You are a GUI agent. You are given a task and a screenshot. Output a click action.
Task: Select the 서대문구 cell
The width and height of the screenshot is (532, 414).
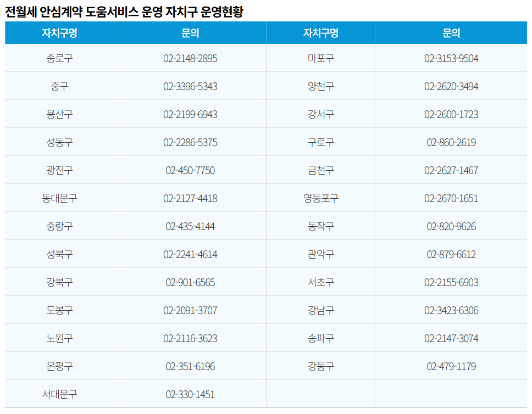click(x=59, y=394)
